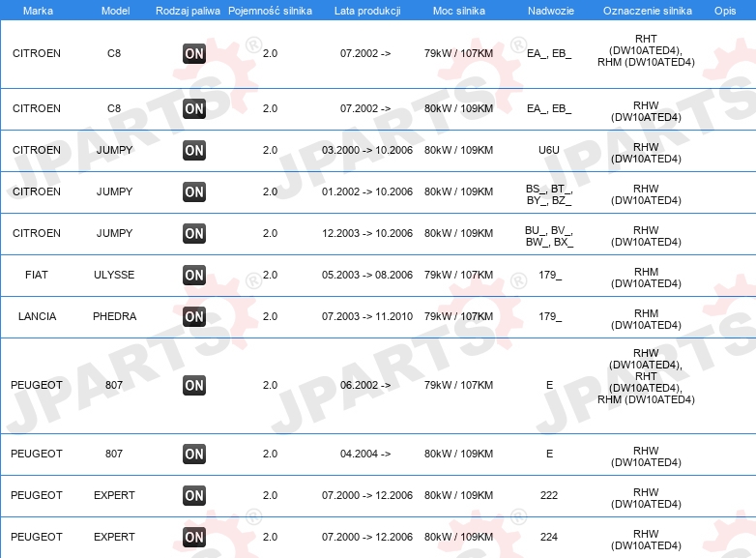Click body codes BU_, BV_, BW_, BX_

[x=549, y=236]
